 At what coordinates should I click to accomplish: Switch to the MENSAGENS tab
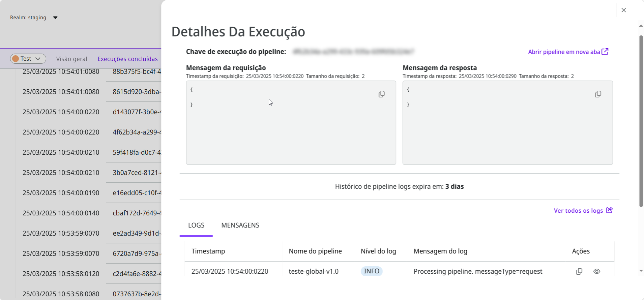tap(240, 225)
